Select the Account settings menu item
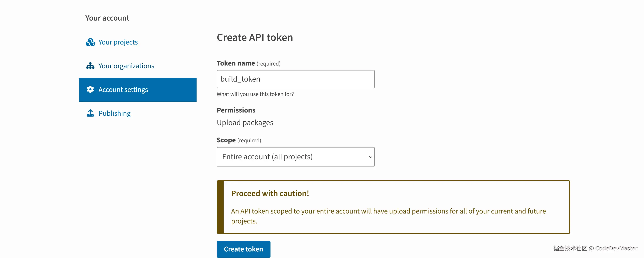The width and height of the screenshot is (644, 258). (x=138, y=90)
